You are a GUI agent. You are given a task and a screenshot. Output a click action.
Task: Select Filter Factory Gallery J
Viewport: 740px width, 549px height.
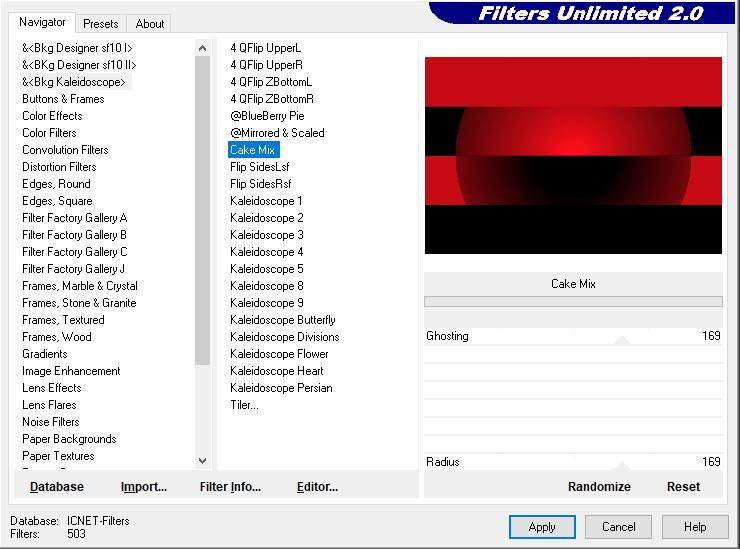tap(73, 269)
